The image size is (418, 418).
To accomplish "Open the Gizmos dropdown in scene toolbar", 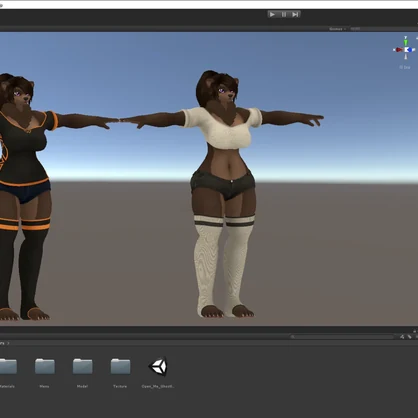I will tap(337, 29).
